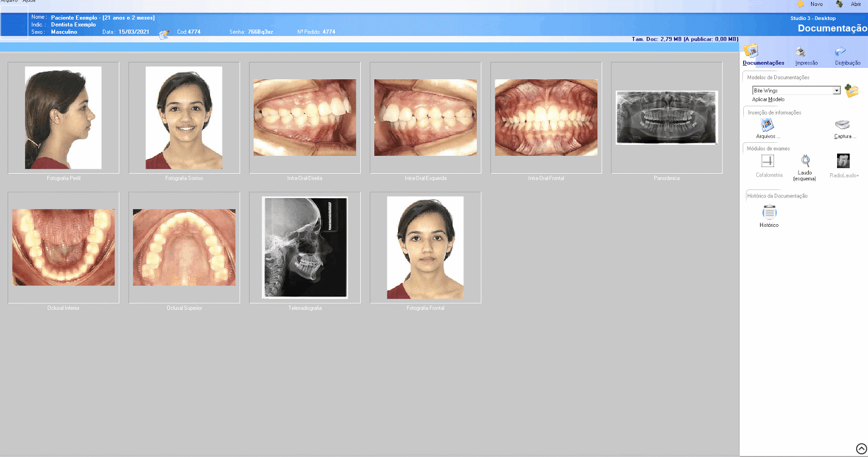
Task: Click the Novo star icon
Action: (800, 4)
